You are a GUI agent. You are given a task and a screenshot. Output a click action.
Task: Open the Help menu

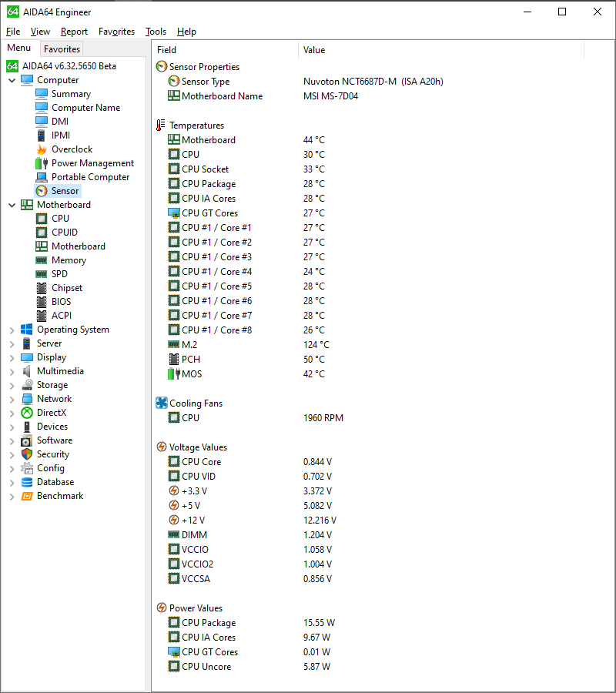click(x=186, y=32)
